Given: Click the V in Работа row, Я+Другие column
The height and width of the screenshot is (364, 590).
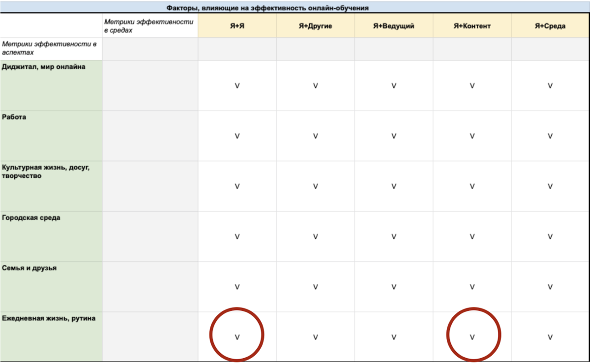Looking at the screenshot, I should point(315,136).
